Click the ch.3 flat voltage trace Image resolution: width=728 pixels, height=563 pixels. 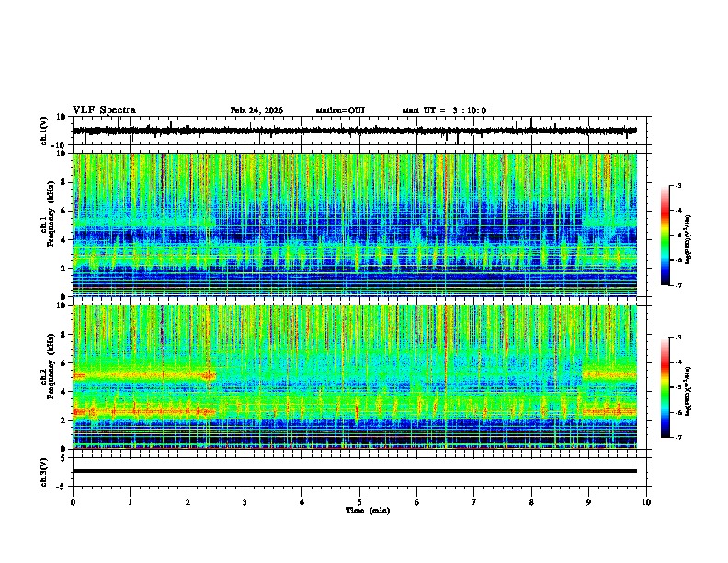pyautogui.click(x=354, y=471)
